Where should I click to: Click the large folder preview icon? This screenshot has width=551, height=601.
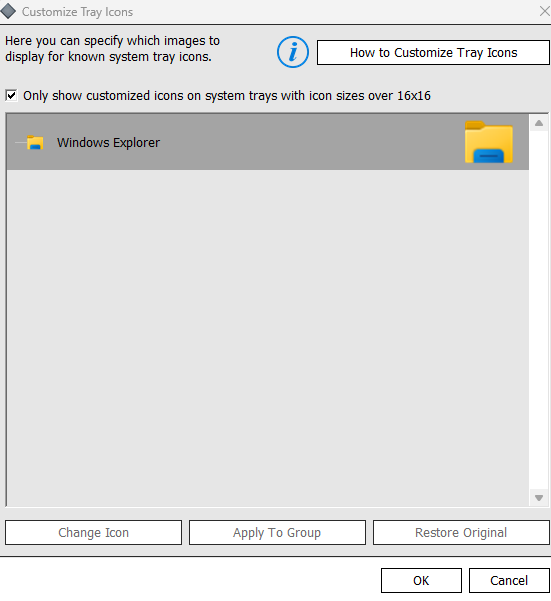(489, 142)
